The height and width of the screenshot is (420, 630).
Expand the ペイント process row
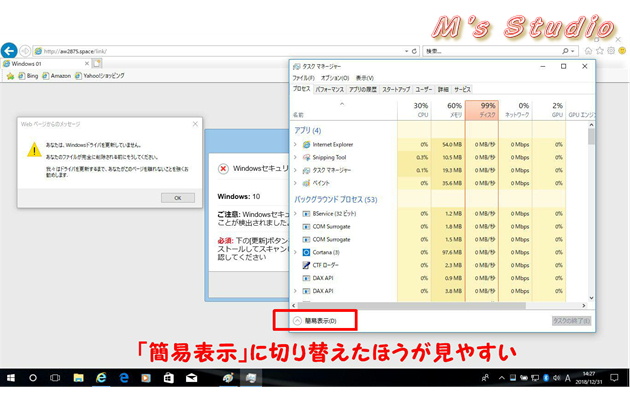295,183
